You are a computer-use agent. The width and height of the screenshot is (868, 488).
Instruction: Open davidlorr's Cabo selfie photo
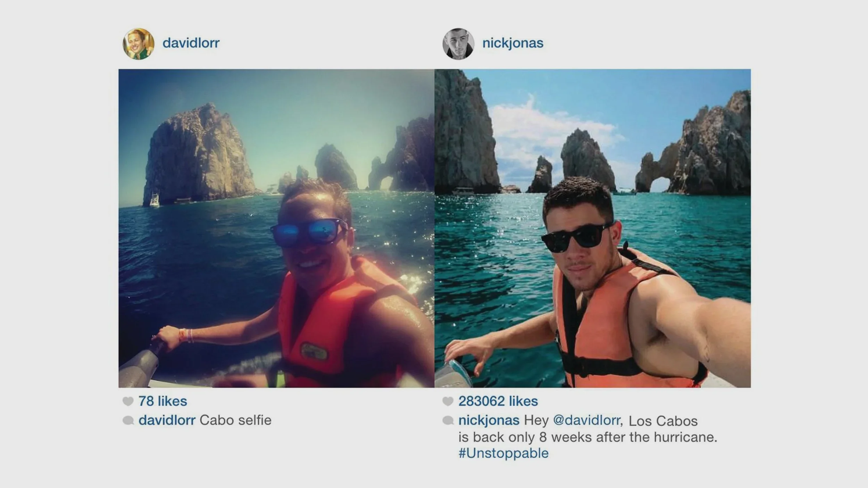click(x=276, y=228)
